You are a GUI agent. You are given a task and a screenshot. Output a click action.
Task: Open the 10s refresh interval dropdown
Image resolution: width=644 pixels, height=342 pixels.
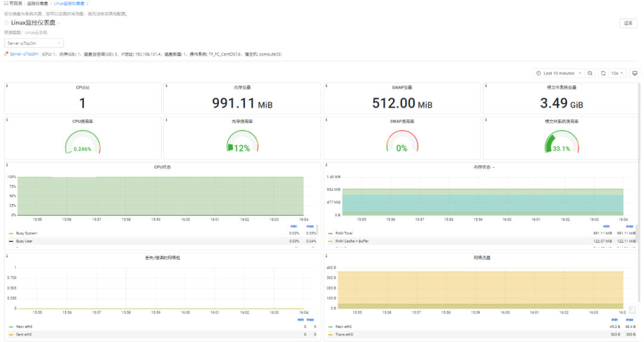click(x=617, y=73)
